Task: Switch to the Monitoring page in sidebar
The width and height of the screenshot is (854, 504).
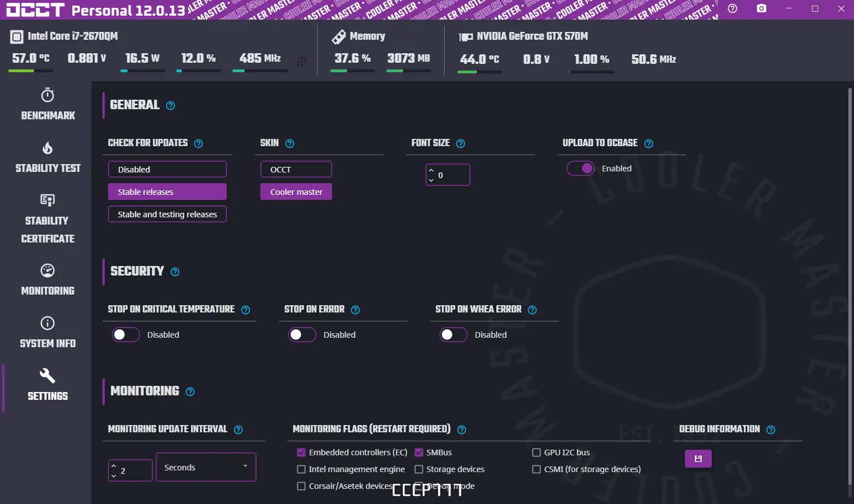Action: click(x=48, y=279)
